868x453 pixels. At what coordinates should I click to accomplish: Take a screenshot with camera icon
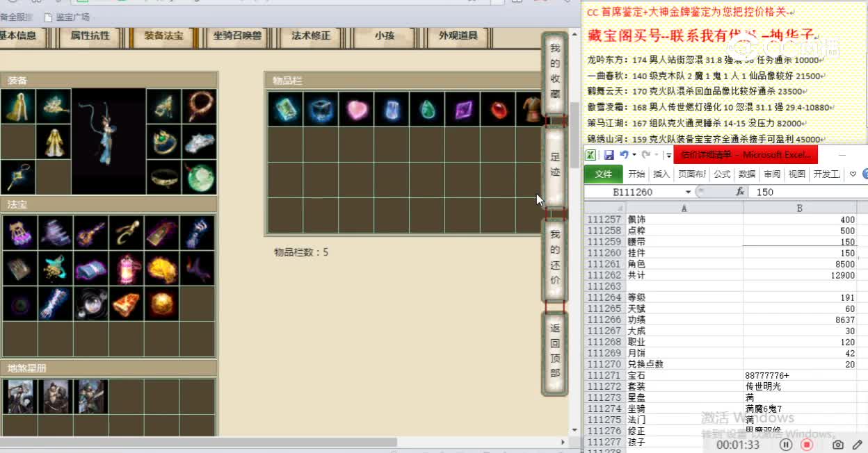click(839, 445)
